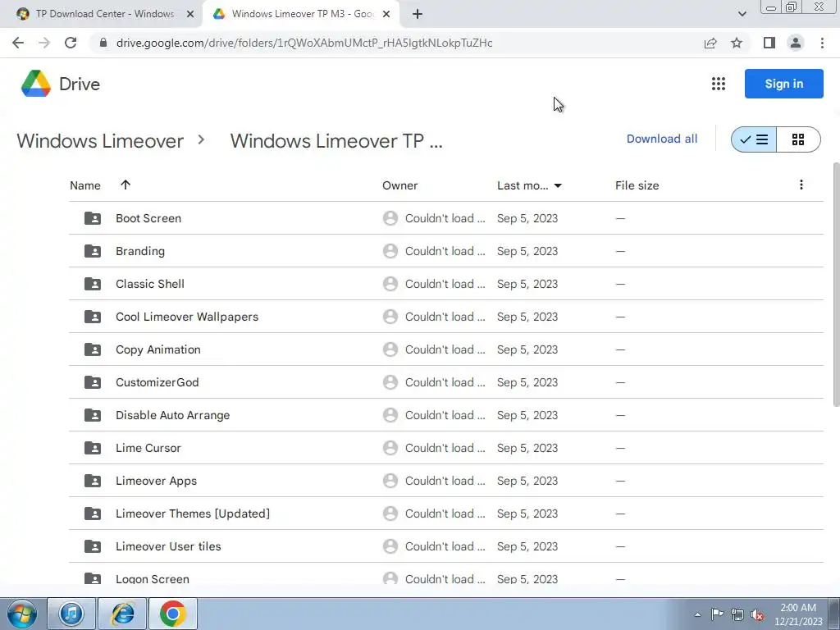Viewport: 840px width, 630px height.
Task: Click the muted volume tray icon
Action: tap(757, 614)
